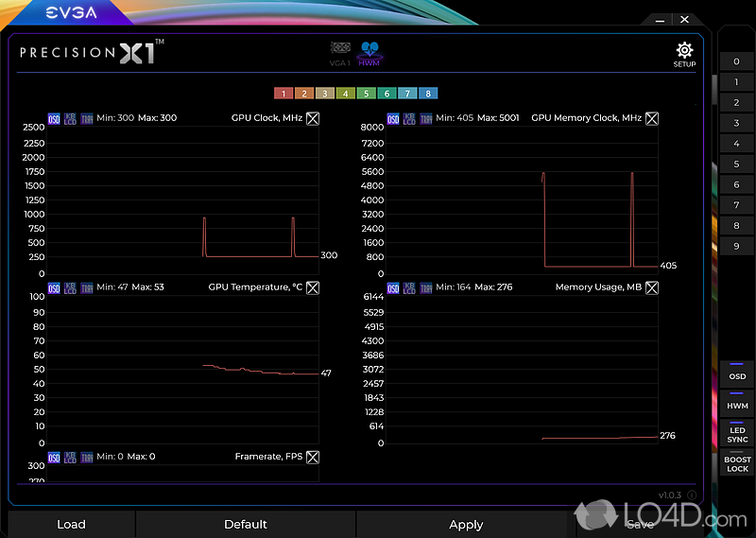Switch to the VGA 1 view
This screenshot has width=756, height=538.
coord(340,54)
